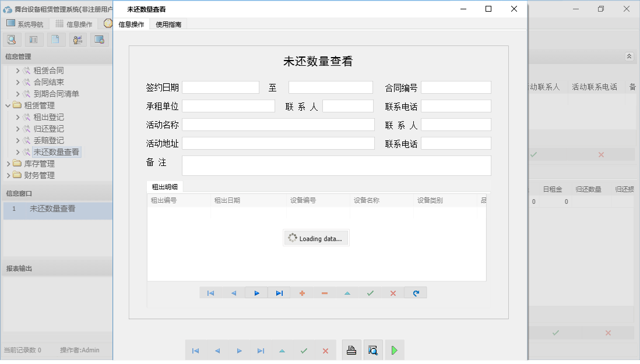Screen dimensions: 640x364
Task: Open the operator management toolbar icon
Action: tap(77, 39)
